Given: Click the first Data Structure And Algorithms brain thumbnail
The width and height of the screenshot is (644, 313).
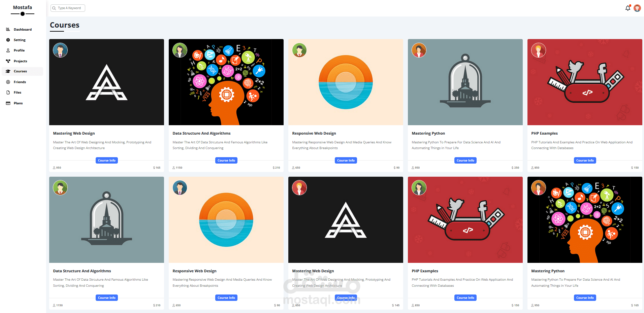Looking at the screenshot, I should click(x=226, y=82).
